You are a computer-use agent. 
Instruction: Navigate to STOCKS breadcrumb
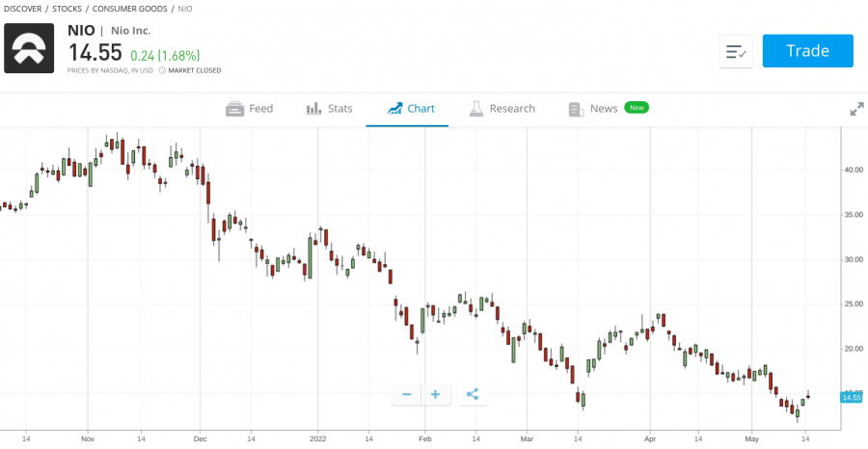(x=67, y=9)
